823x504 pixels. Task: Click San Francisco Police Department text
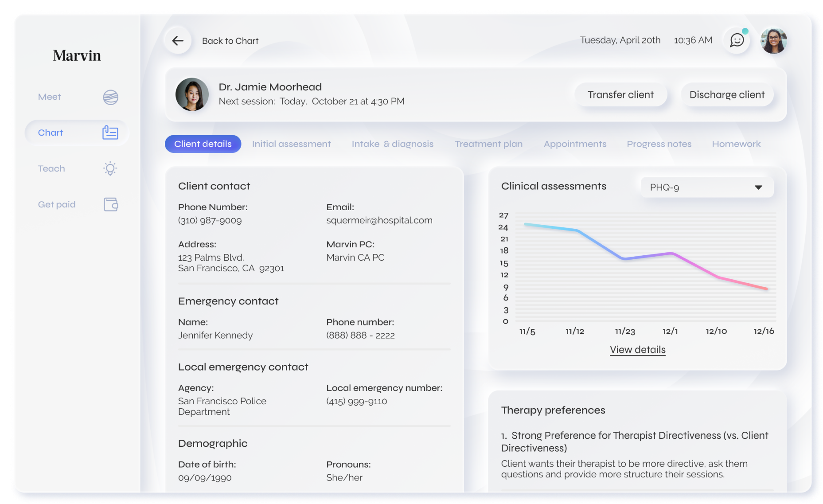coord(222,406)
